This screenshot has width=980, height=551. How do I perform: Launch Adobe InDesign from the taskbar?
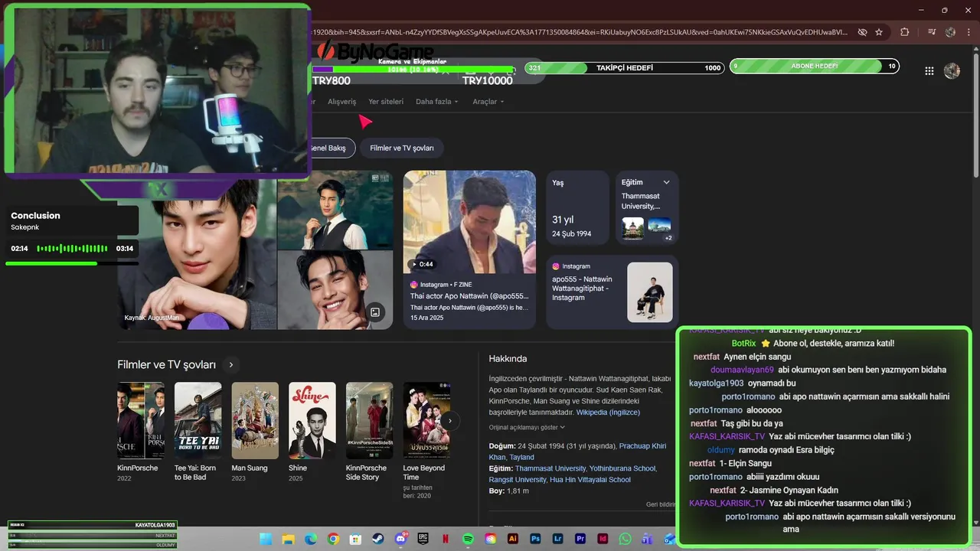pyautogui.click(x=603, y=540)
